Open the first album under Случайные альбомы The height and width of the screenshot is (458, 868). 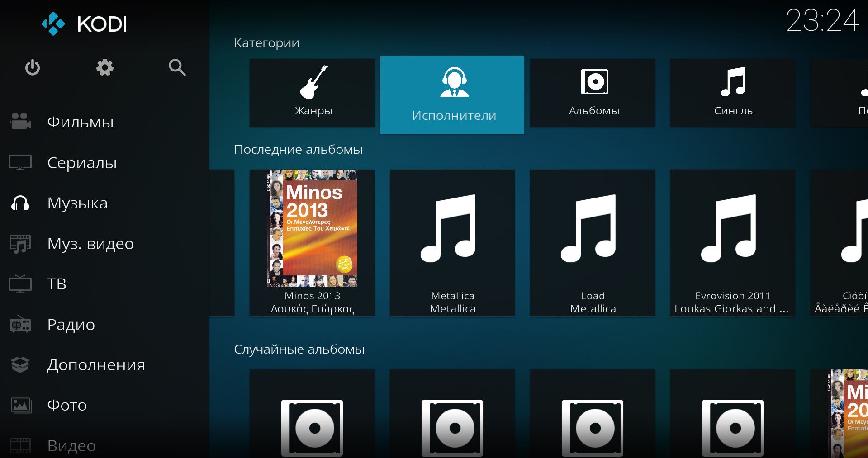[312, 414]
